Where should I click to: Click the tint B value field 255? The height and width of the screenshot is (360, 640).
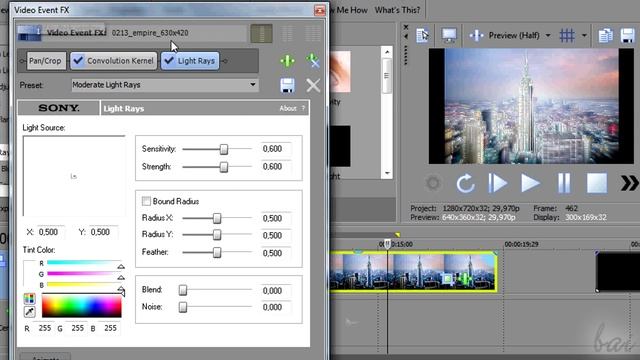[x=110, y=328]
